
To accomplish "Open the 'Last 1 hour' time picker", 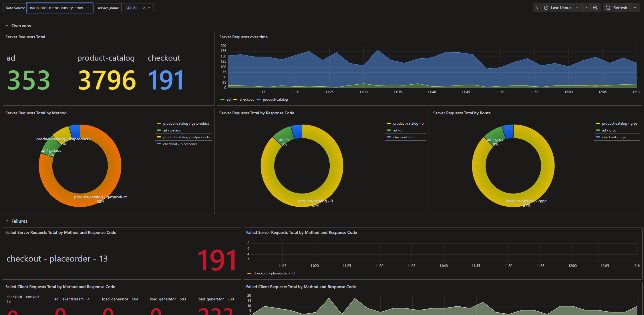I will point(561,8).
